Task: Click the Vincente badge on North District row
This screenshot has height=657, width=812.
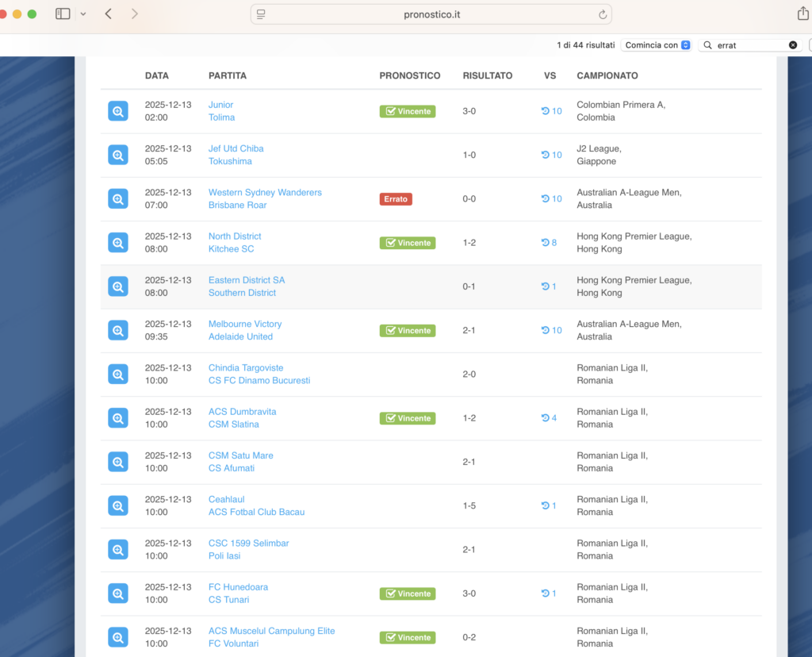Action: [408, 243]
